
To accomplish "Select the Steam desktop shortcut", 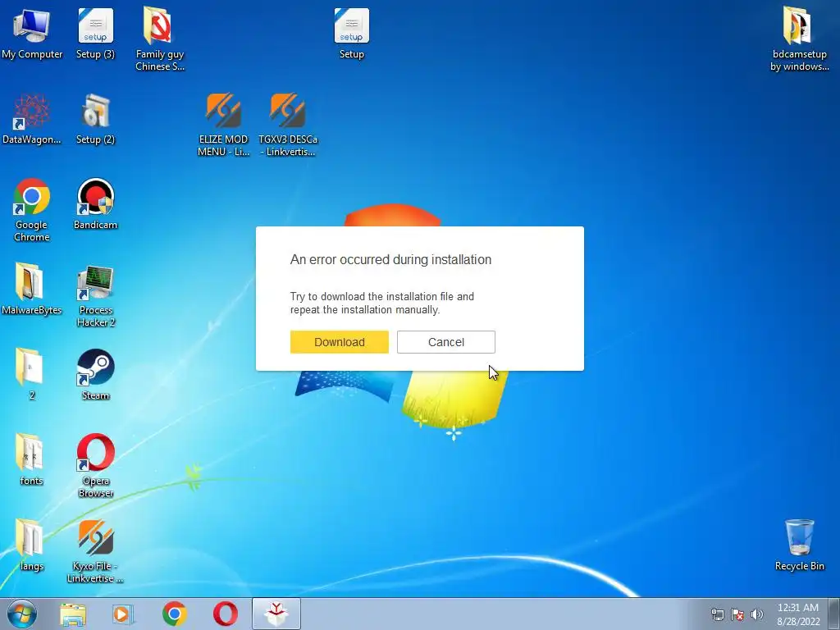I will pos(95,374).
